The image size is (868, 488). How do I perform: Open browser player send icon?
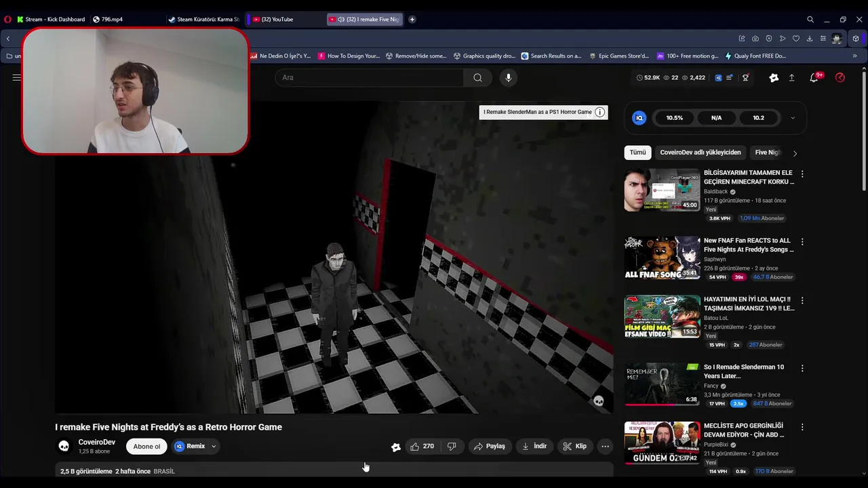783,39
